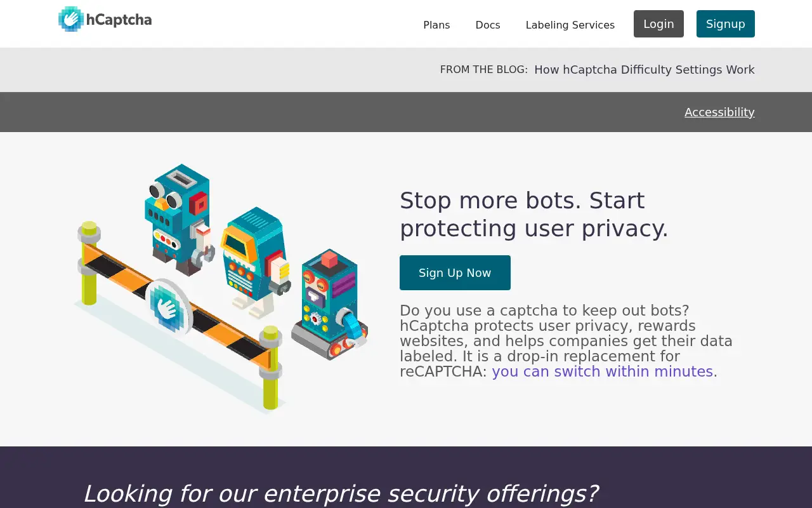Open the Docs menu item
Viewport: 812px width, 508px height.
coord(488,25)
